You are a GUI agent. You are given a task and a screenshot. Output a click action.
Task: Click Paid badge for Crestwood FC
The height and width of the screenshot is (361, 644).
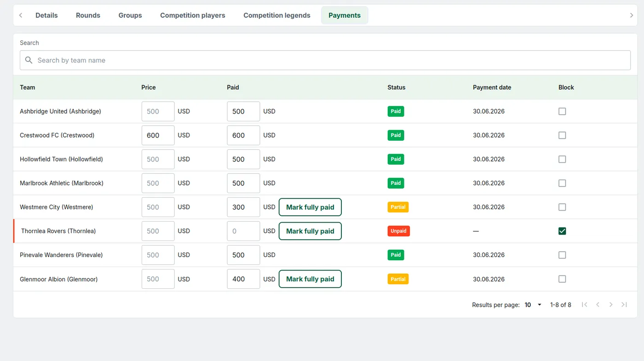[x=396, y=135]
